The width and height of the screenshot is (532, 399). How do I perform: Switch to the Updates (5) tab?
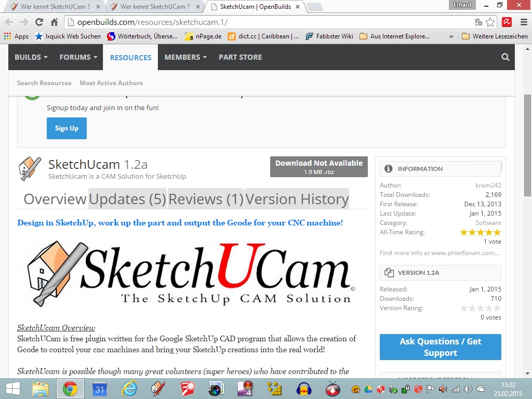[x=127, y=199]
